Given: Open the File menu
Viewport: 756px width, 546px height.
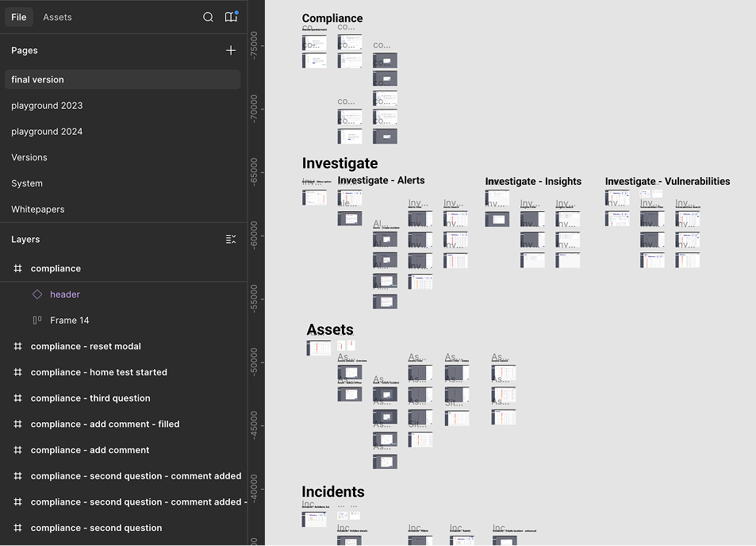Looking at the screenshot, I should [x=18, y=17].
